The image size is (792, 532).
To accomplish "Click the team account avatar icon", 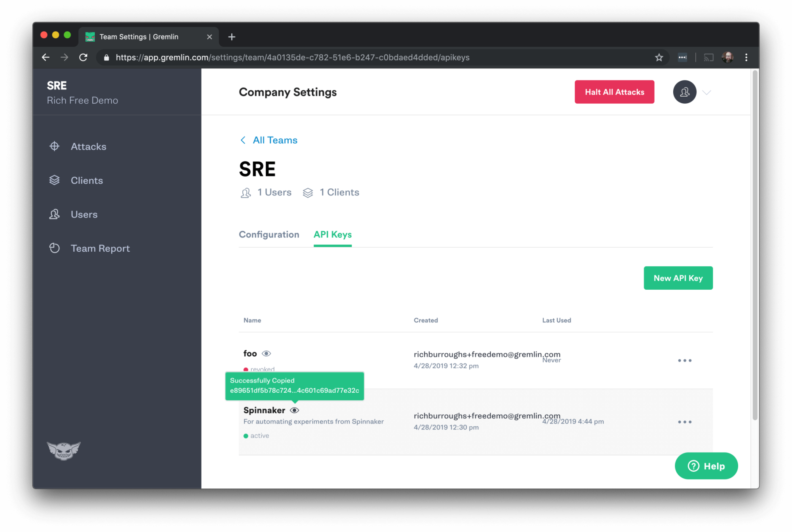I will (684, 92).
